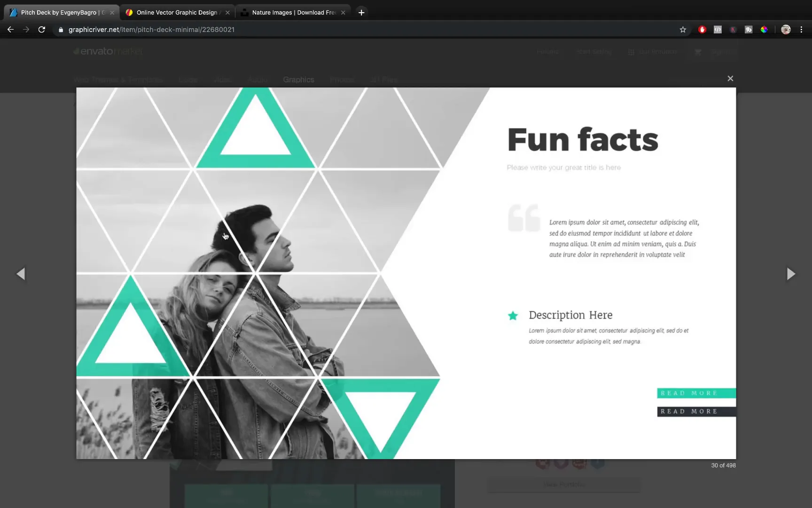This screenshot has height=508, width=812.
Task: Open the red hand ad blocker extension
Action: click(702, 29)
